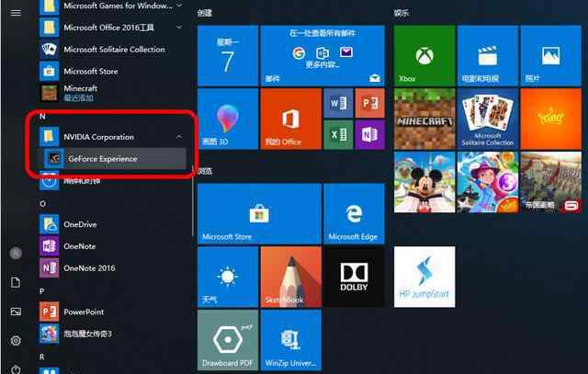Select the letter P group header
Image resolution: width=588 pixels, height=374 pixels.
coord(42,291)
